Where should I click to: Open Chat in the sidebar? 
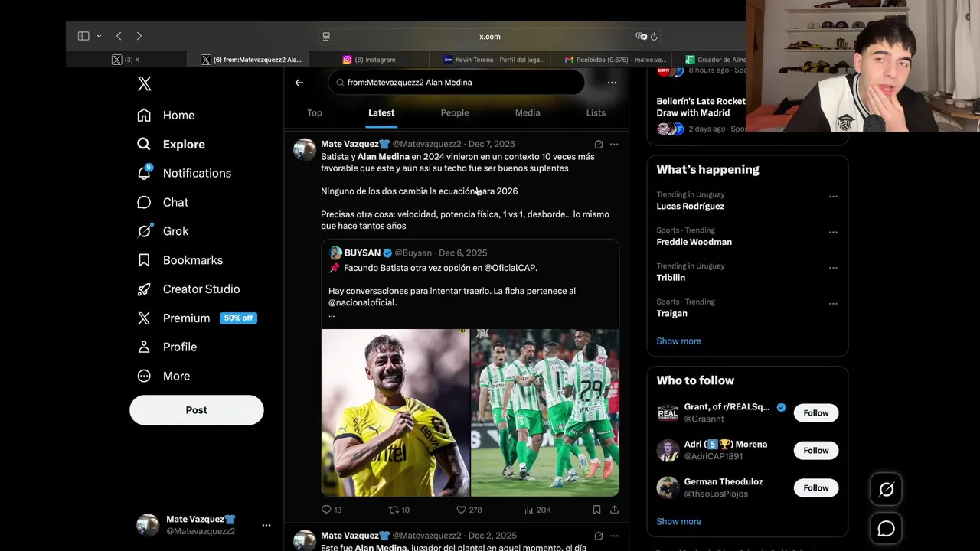[162, 202]
